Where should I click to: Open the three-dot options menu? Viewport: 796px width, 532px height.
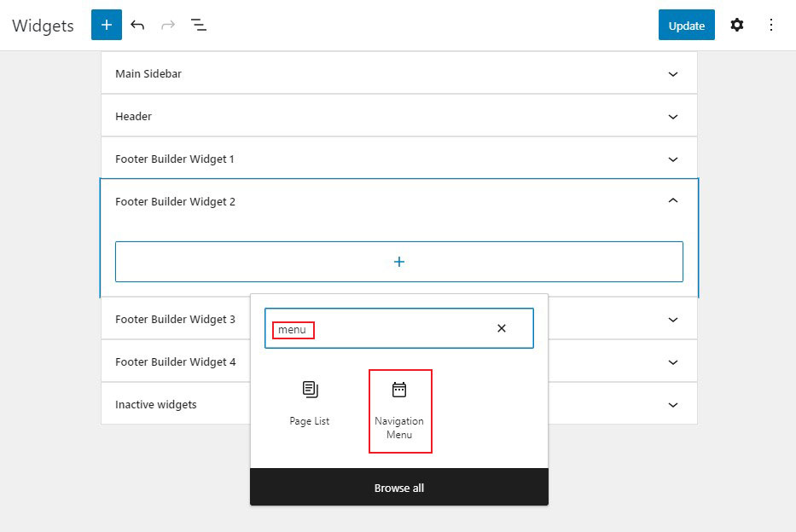pos(770,25)
